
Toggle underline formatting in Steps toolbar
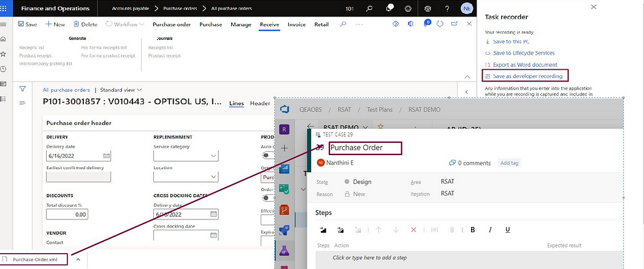(508, 230)
